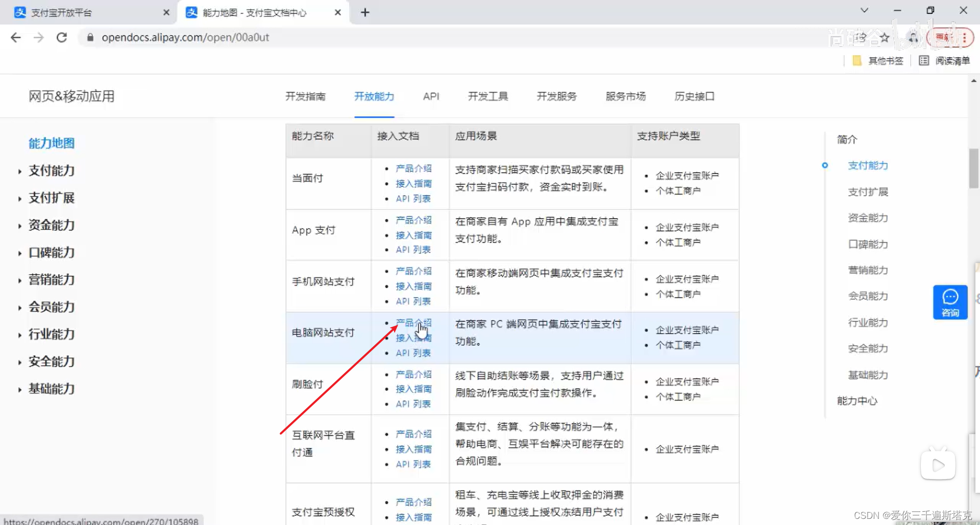The width and height of the screenshot is (980, 525).
Task: Open API 列表 link for App 支付
Action: click(x=413, y=250)
